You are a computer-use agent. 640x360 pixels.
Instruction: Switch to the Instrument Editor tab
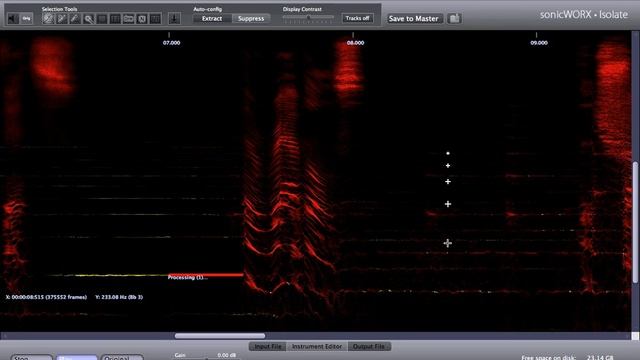click(317, 346)
